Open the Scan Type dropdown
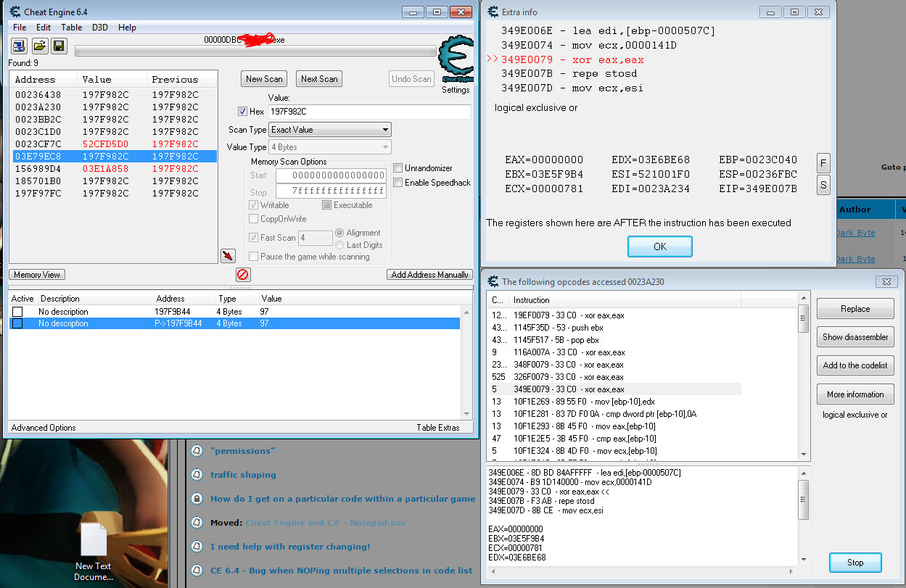The height and width of the screenshot is (588, 906). point(330,130)
